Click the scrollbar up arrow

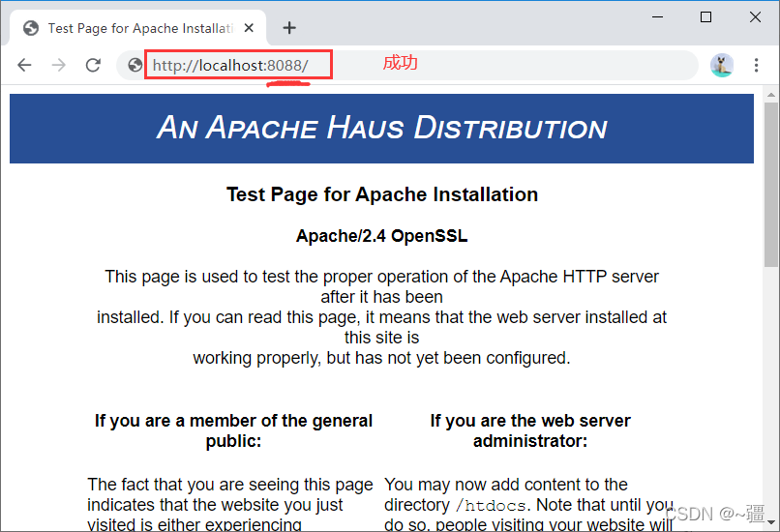click(771, 95)
